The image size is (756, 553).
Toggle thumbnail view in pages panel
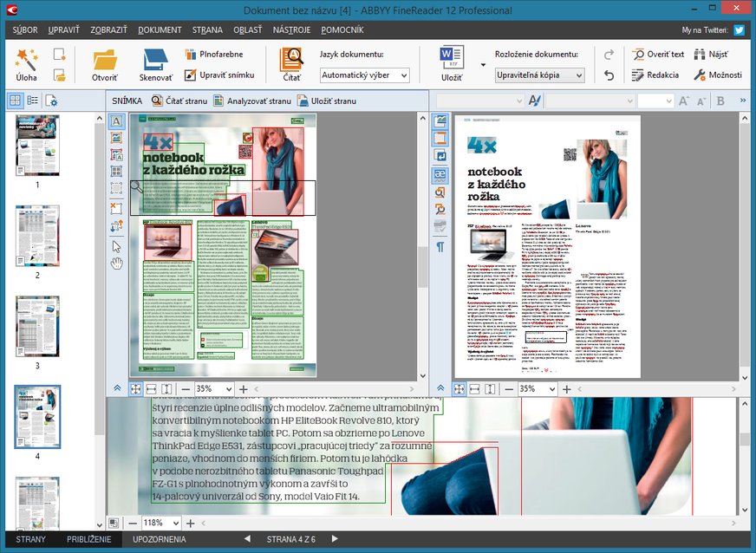(15, 101)
